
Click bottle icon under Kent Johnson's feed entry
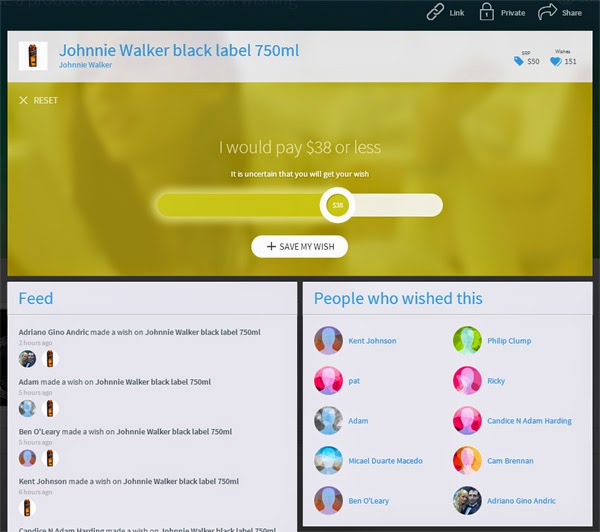tap(28, 508)
